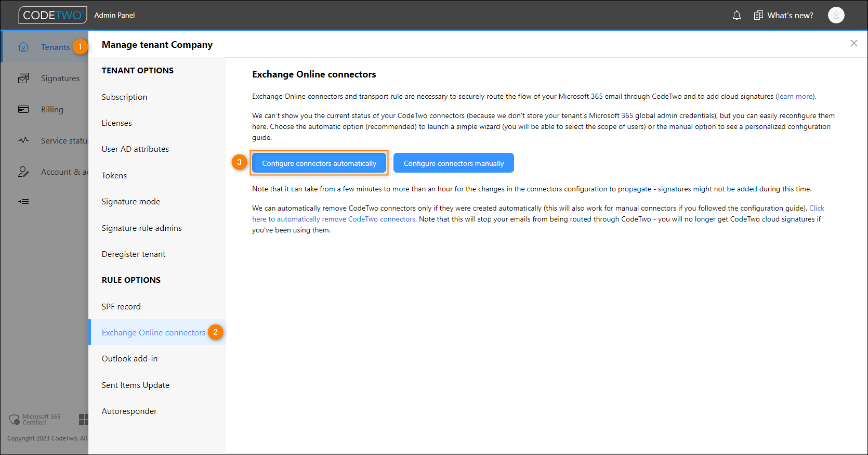Click the Service status pulse icon
The image size is (868, 455).
pos(23,140)
